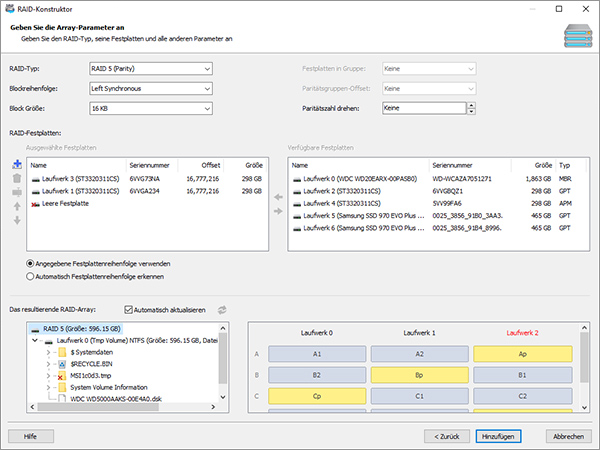The width and height of the screenshot is (600, 450).
Task: Move selected disk down with arrow icon
Action: pyautogui.click(x=17, y=220)
